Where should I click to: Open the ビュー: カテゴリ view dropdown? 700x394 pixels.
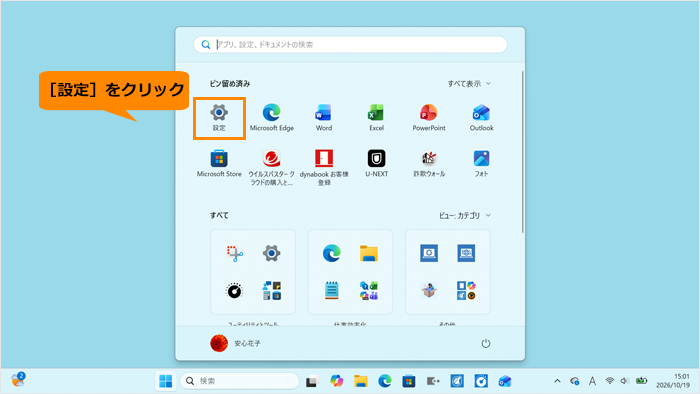point(465,216)
